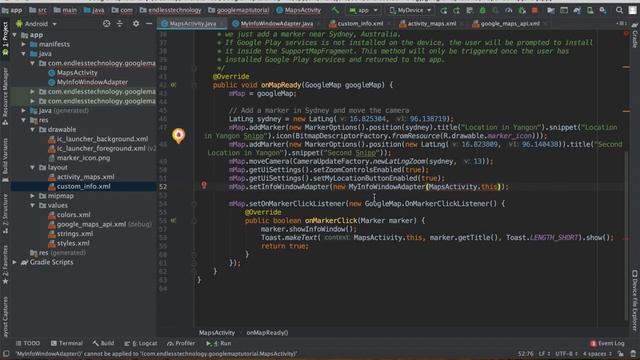640x360 pixels.
Task: Open the TODO tool window
Action: (28, 343)
